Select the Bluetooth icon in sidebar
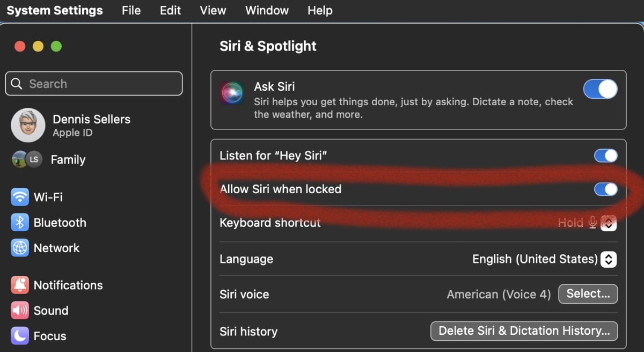This screenshot has height=352, width=644. coord(20,223)
